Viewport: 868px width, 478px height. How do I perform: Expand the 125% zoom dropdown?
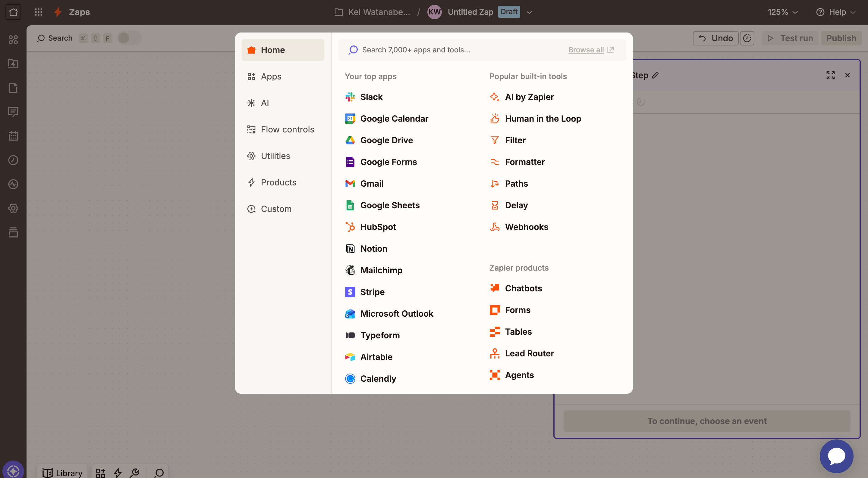782,12
